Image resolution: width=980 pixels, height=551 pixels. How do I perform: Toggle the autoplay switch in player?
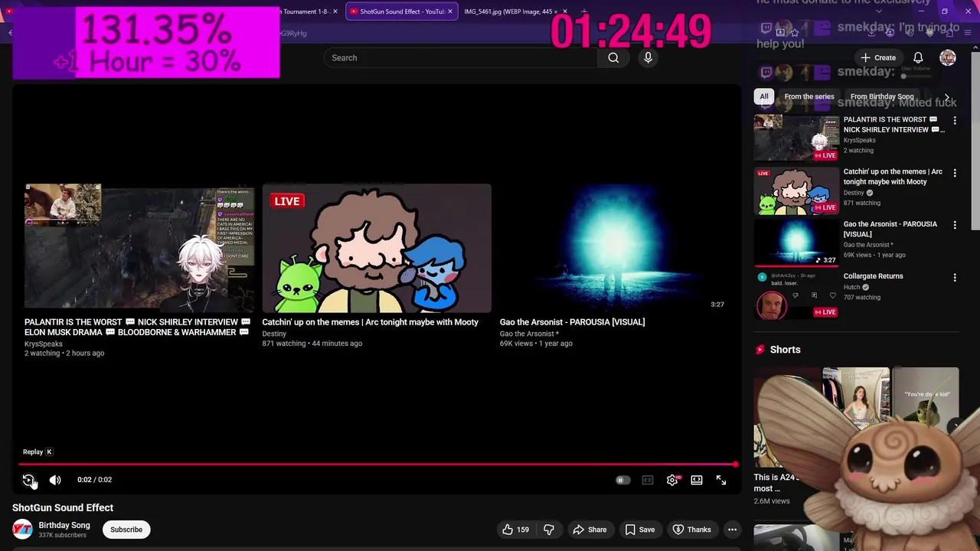[623, 480]
